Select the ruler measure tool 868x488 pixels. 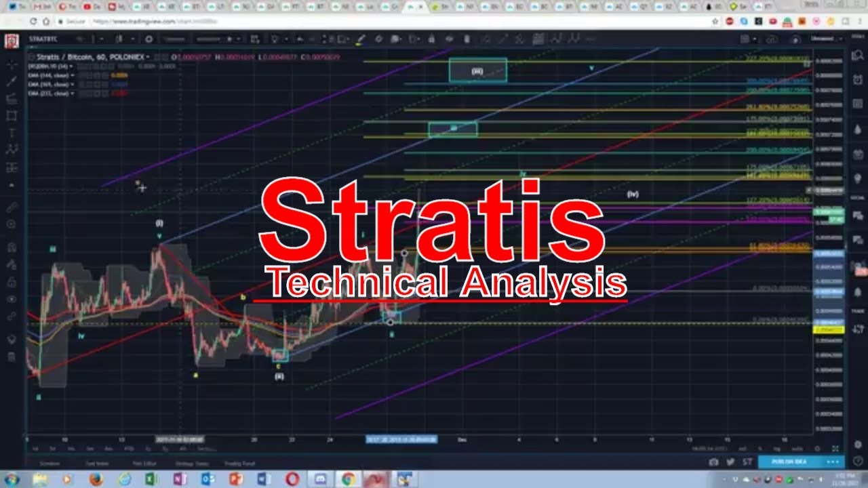click(12, 207)
